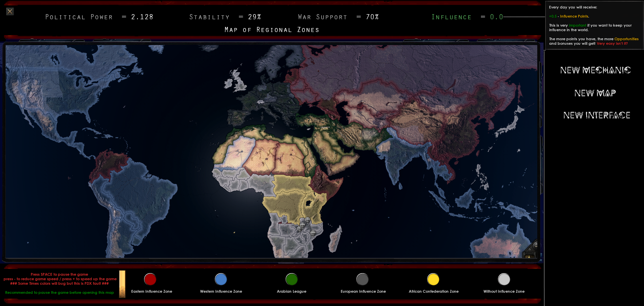Open the NEW MAP entry

tap(595, 93)
